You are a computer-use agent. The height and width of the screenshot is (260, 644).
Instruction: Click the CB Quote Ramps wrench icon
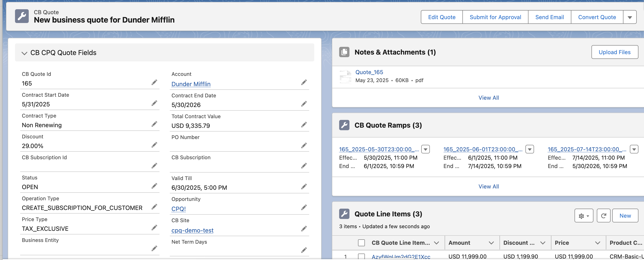click(x=344, y=125)
